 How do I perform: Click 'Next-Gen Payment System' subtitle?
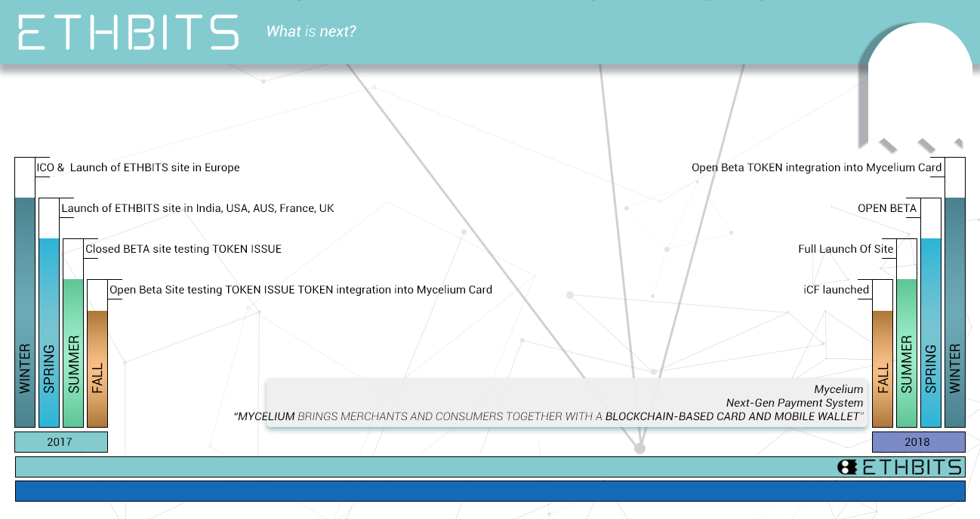pos(794,403)
